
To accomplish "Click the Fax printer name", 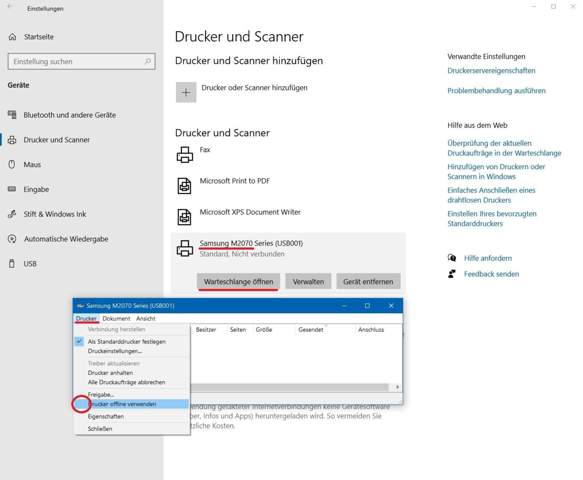I will (205, 149).
